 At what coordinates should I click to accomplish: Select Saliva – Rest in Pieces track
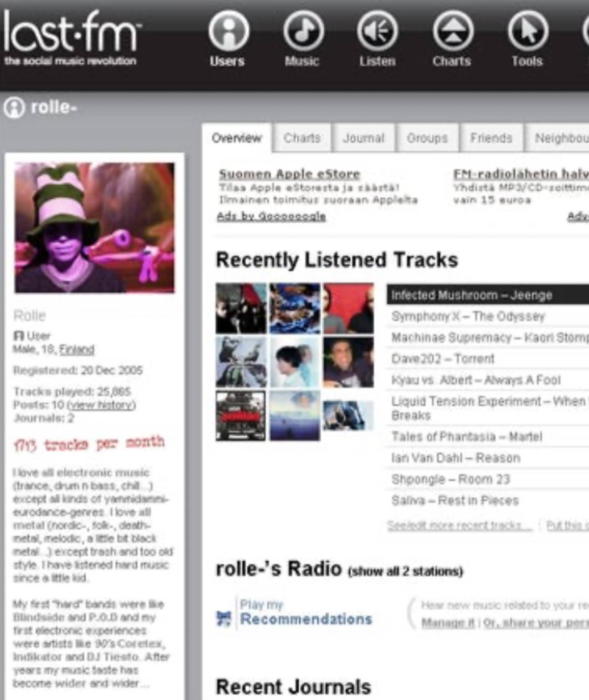point(488,500)
